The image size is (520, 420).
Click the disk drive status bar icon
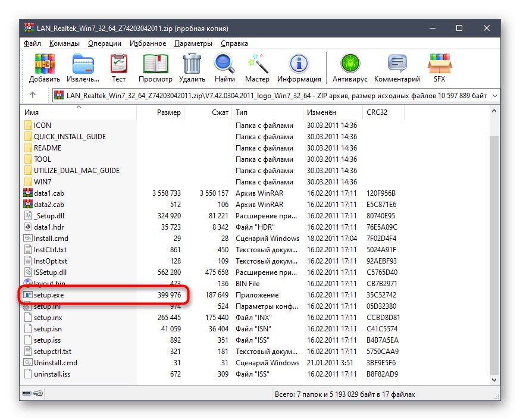coord(27,393)
